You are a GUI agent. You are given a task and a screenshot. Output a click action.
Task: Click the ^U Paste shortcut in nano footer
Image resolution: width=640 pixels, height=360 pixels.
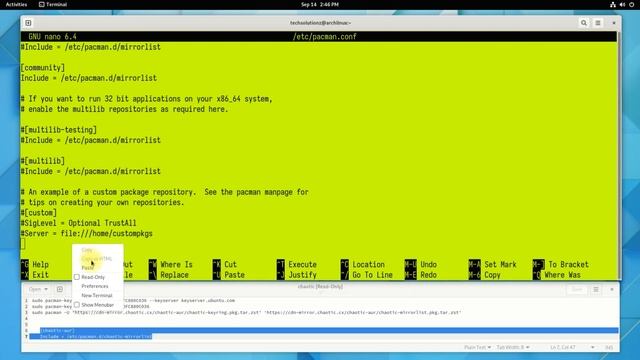pyautogui.click(x=229, y=275)
